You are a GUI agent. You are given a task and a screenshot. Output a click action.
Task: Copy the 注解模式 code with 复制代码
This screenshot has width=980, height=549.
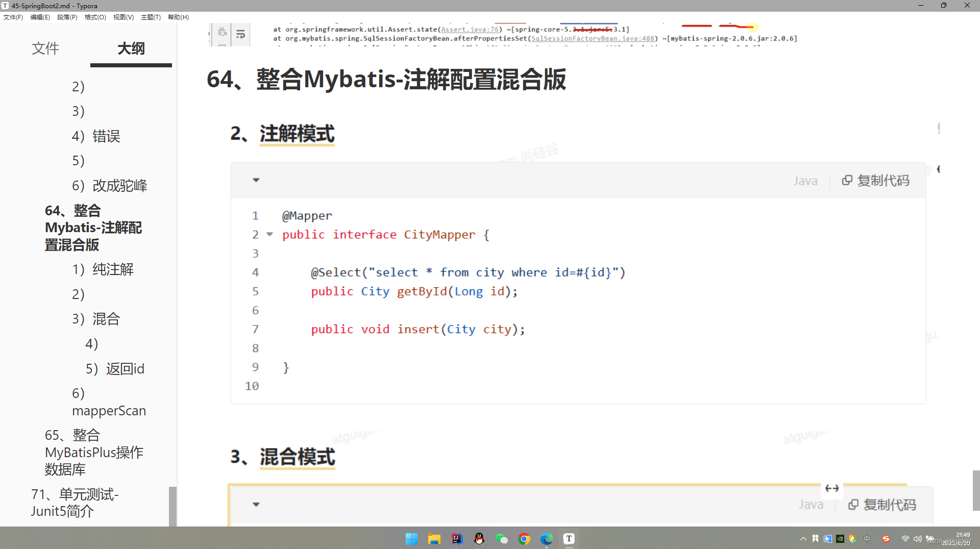(876, 181)
